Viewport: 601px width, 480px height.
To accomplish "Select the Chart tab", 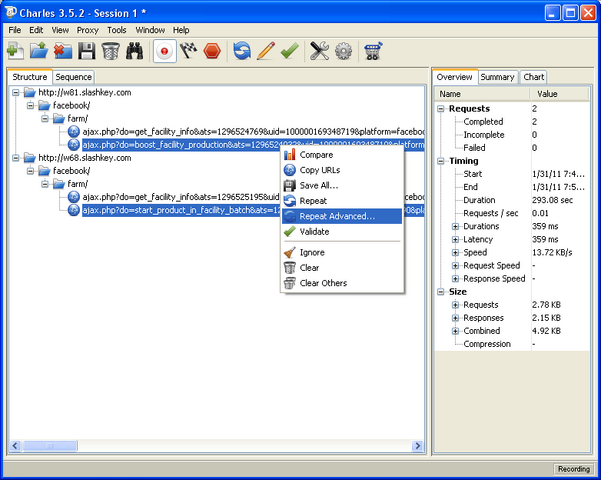I will click(534, 77).
